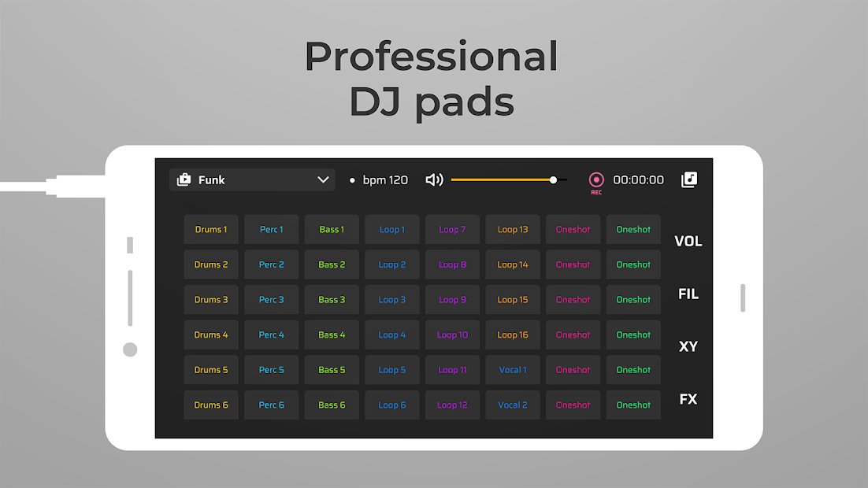The width and height of the screenshot is (868, 488).
Task: Play the Bass 3 pad
Action: point(332,299)
